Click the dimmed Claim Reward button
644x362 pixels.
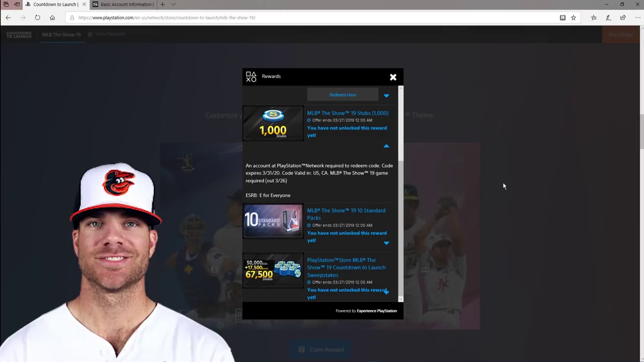pyautogui.click(x=321, y=349)
